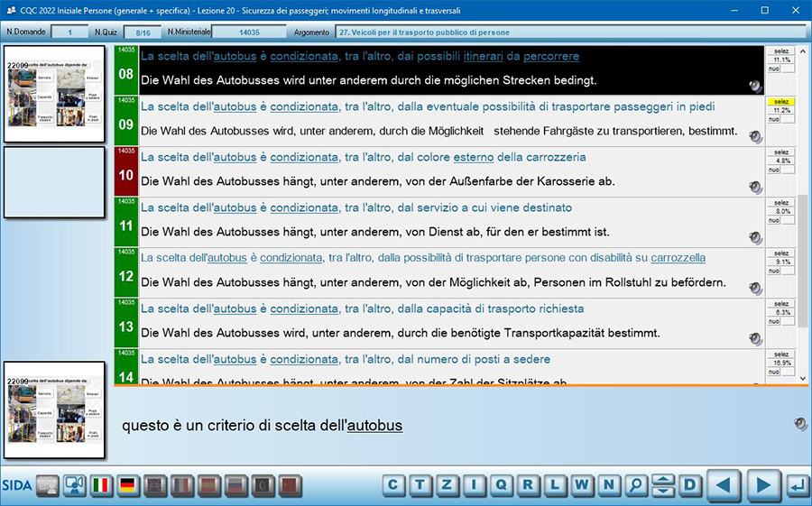Click the Argomento topic field
This screenshot has height=506, width=812.
(x=568, y=32)
